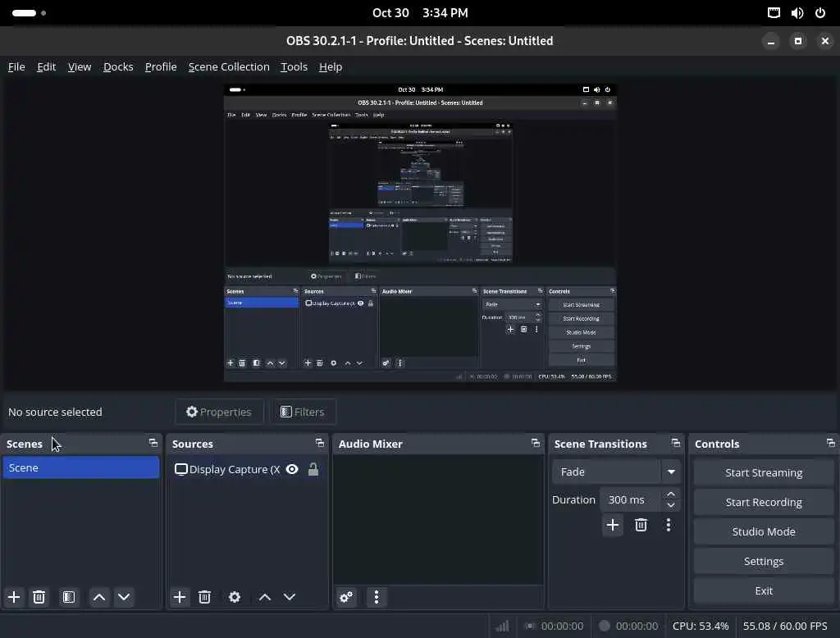Open system volume indicator in top bar
This screenshot has height=638, width=840.
797,13
